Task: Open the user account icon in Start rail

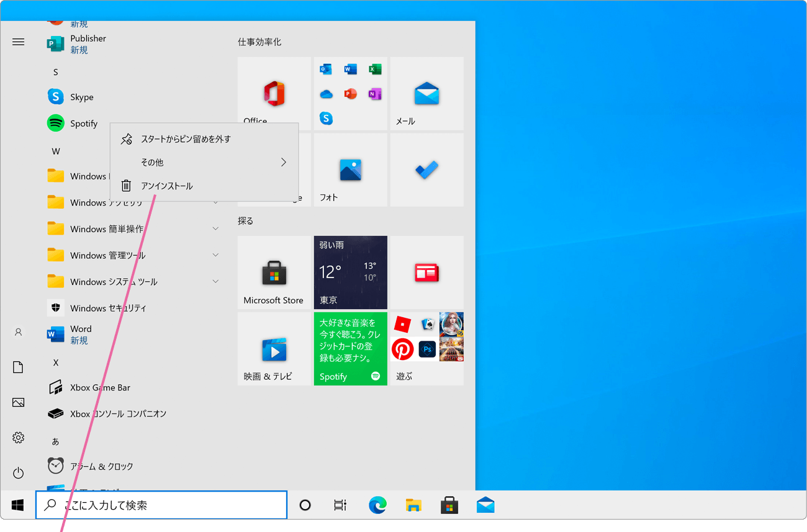Action: (x=18, y=332)
